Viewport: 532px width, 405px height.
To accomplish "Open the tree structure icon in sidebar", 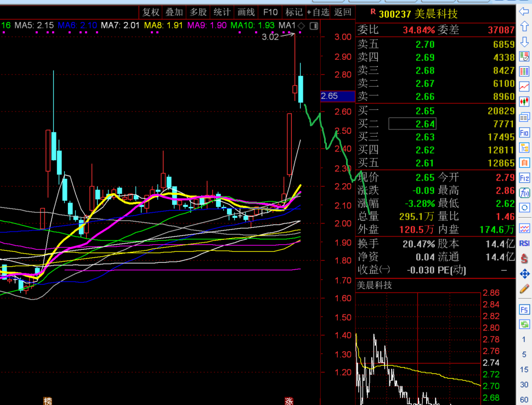I will click(x=524, y=148).
